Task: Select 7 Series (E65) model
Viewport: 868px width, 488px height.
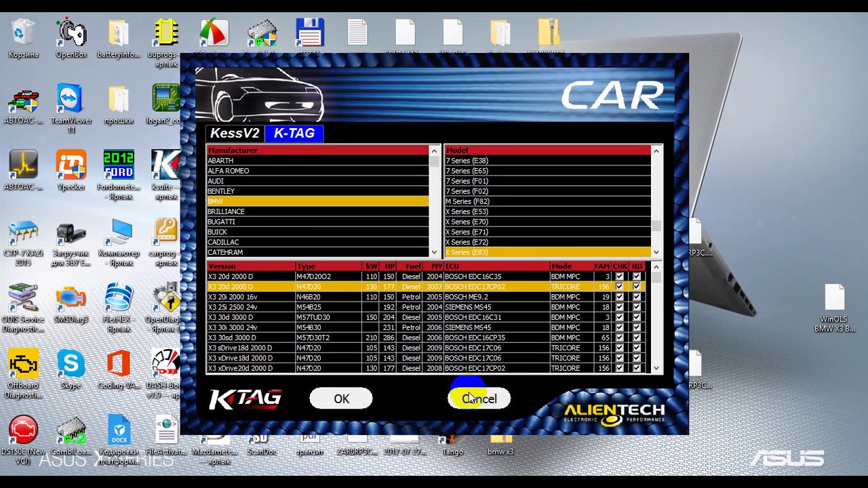Action: 547,171
